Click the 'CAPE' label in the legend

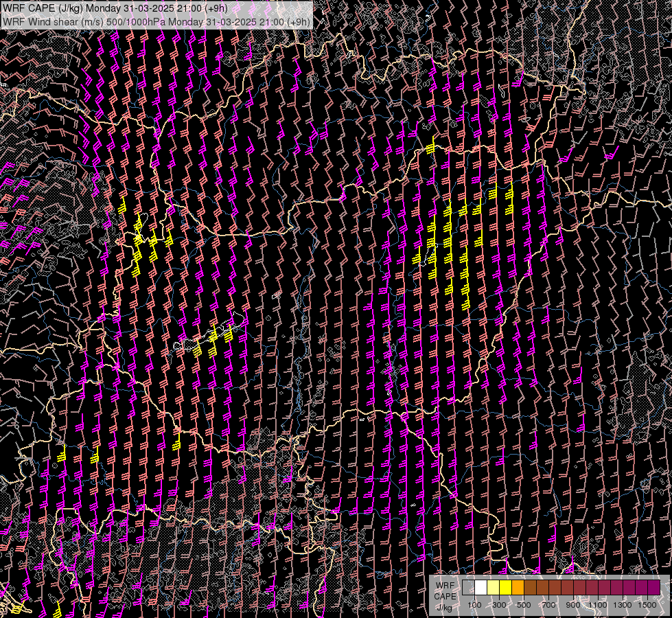[x=445, y=597]
